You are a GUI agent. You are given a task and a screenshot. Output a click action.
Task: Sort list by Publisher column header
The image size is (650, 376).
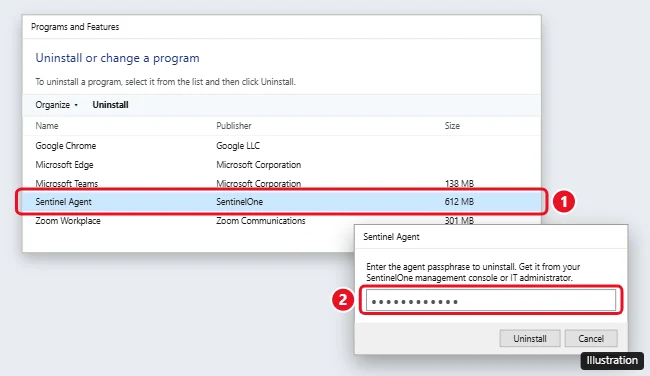point(234,126)
